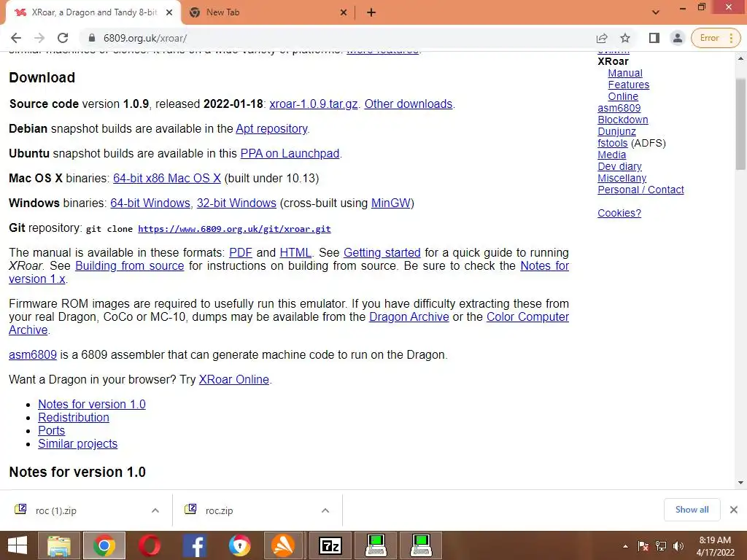The image size is (747, 560).
Task: Close the XRoar tab
Action: (169, 12)
